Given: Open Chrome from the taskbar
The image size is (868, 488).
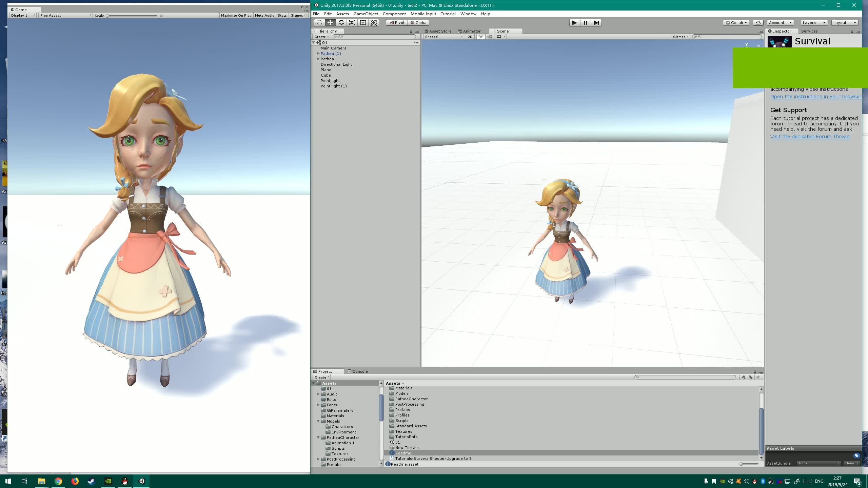Looking at the screenshot, I should click(x=58, y=481).
